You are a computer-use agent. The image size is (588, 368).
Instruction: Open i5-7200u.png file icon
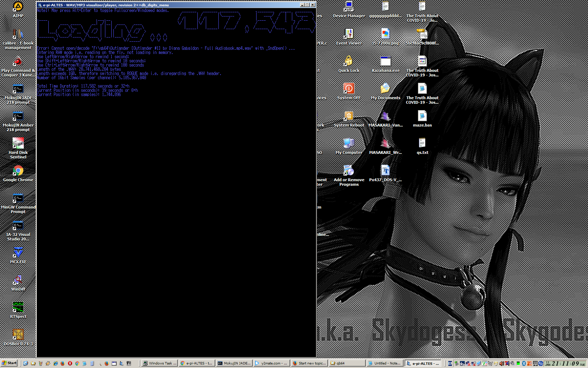[385, 36]
